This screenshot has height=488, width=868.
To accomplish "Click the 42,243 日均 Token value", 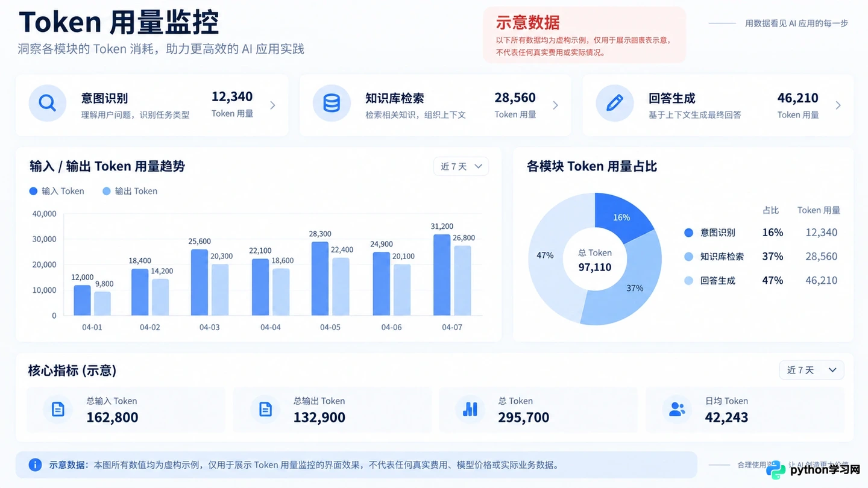I will coord(727,418).
